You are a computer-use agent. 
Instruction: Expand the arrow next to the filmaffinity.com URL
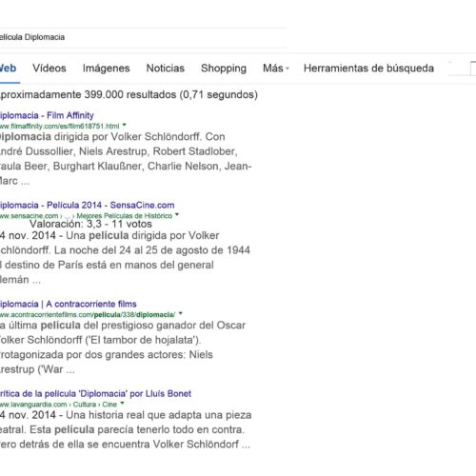125,126
